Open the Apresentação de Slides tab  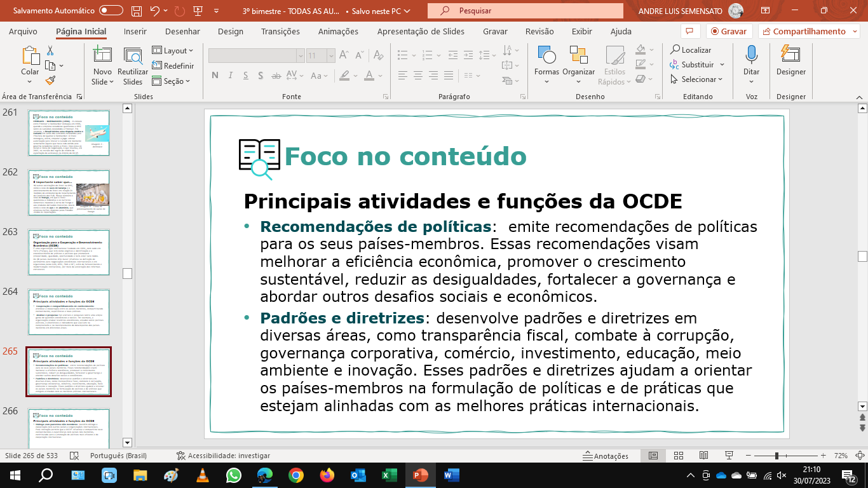tap(421, 31)
